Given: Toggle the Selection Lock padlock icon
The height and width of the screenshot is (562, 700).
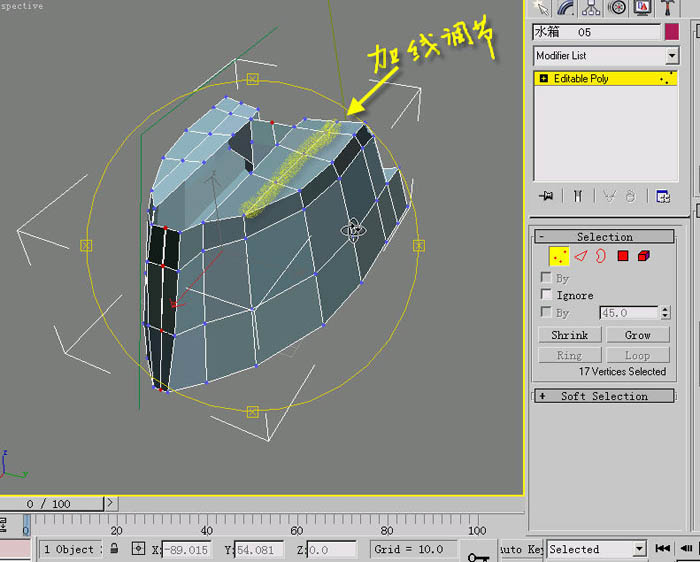Looking at the screenshot, I should pos(114,549).
